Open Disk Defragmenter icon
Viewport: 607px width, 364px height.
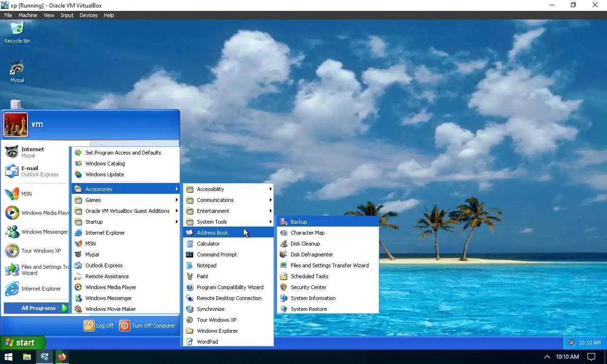[x=284, y=255]
